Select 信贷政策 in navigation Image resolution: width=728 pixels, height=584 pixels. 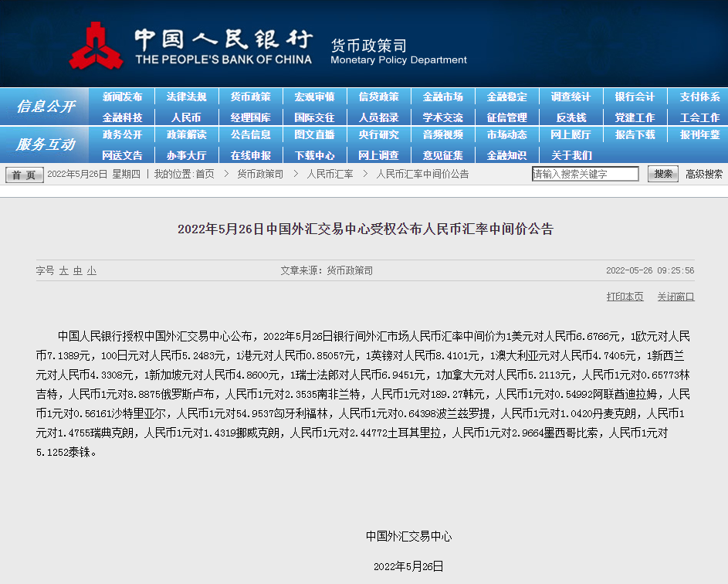[378, 97]
